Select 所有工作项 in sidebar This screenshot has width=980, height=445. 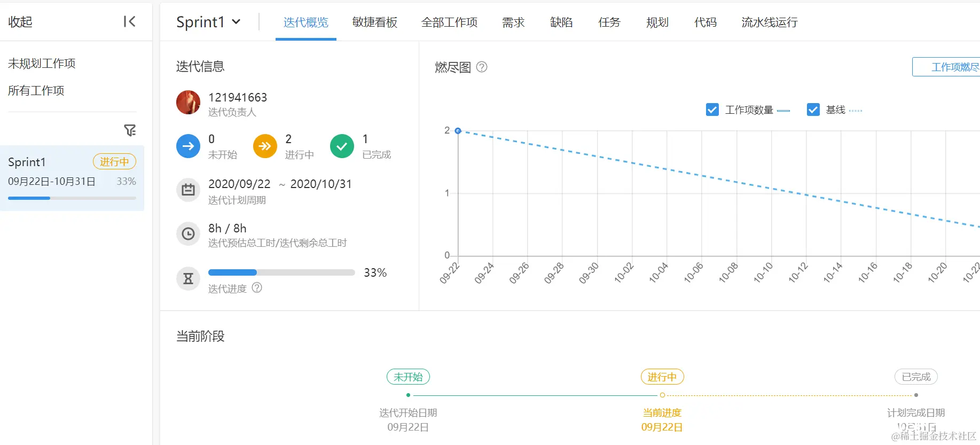pos(36,90)
